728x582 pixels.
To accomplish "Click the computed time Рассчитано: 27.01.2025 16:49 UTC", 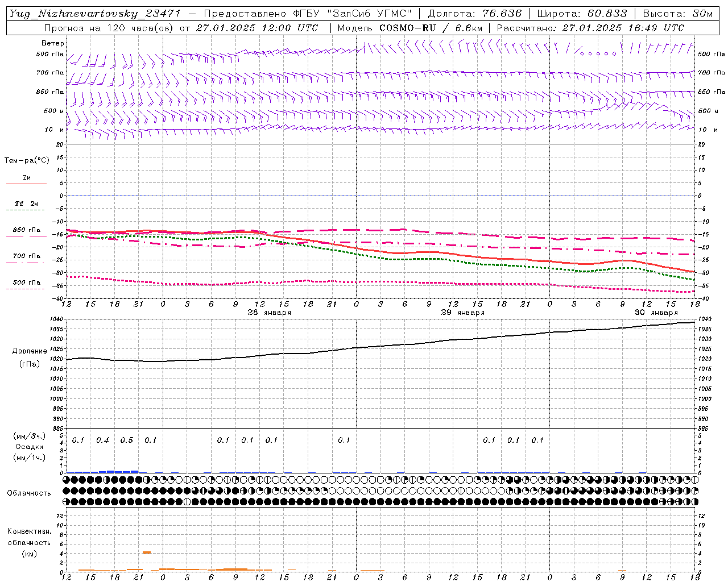I will [x=590, y=28].
